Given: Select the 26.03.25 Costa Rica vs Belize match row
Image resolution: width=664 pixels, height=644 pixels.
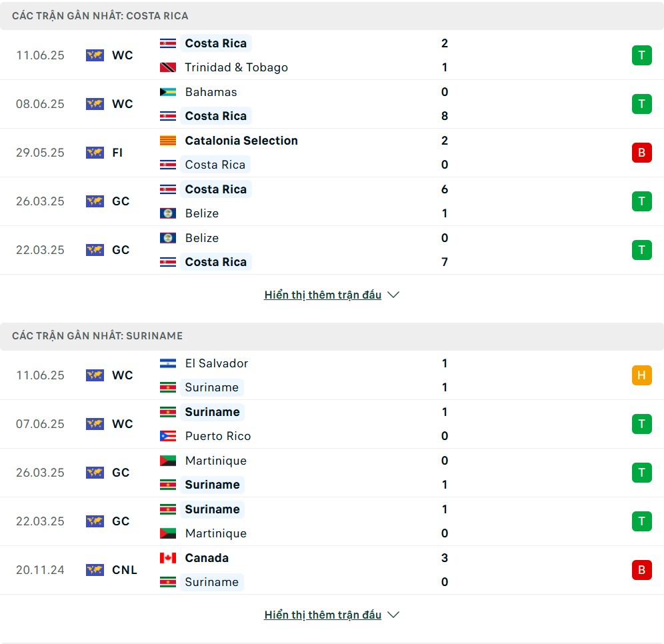Looking at the screenshot, I should [x=332, y=201].
